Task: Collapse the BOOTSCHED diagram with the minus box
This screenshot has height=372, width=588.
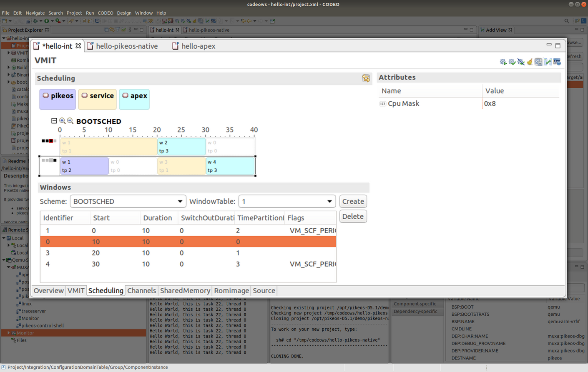Action: coord(54,120)
